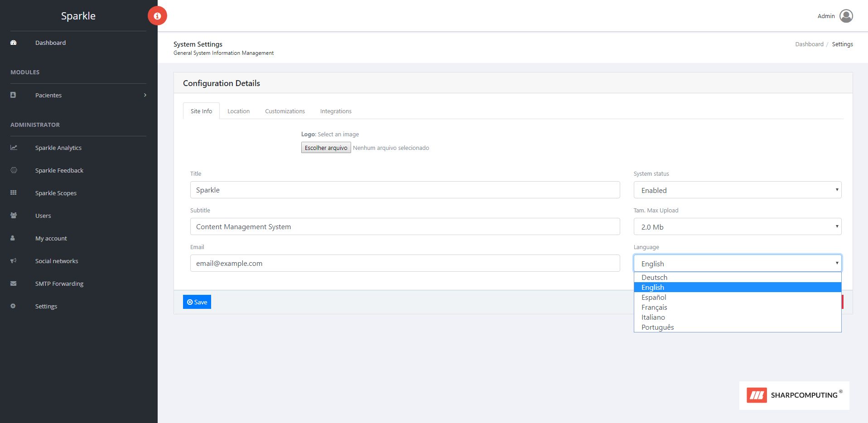This screenshot has width=868, height=423.
Task: Click the 'Nenhum arquivo selecionado' text
Action: point(391,148)
